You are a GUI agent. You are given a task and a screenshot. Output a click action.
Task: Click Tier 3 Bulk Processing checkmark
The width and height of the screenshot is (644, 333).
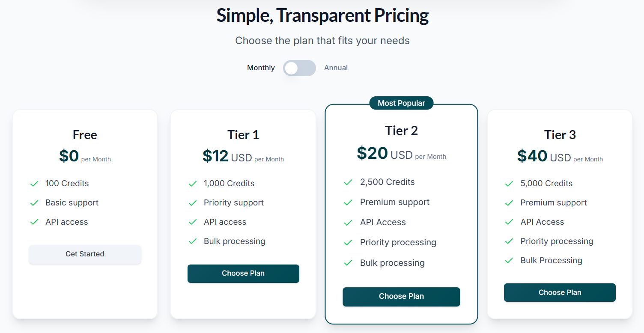[x=509, y=261]
